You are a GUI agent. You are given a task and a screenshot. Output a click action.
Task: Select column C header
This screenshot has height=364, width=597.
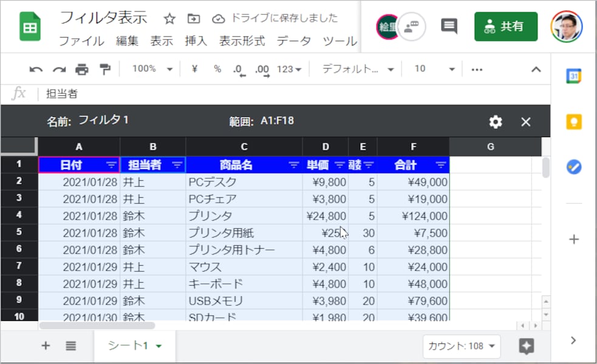click(x=244, y=147)
